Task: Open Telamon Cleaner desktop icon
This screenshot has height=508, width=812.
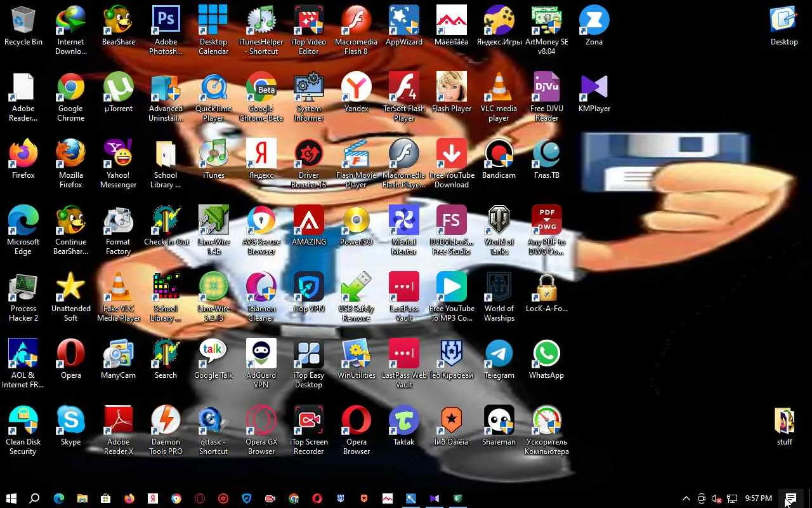Action: [261, 297]
